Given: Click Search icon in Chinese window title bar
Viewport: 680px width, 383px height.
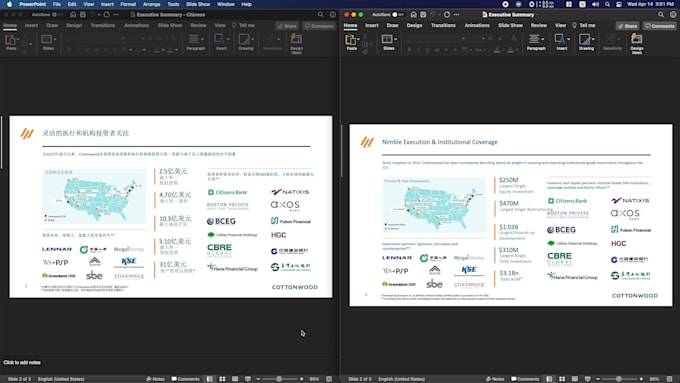Looking at the screenshot, I should coord(320,14).
